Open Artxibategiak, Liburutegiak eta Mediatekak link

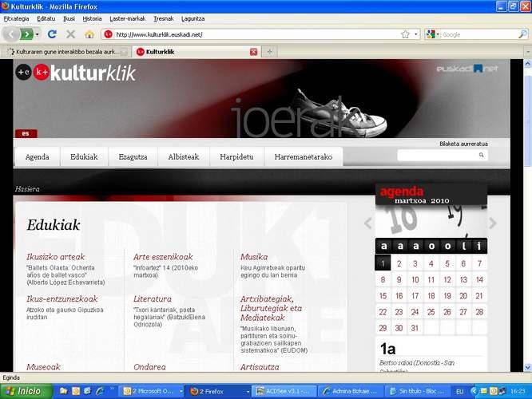click(x=271, y=308)
